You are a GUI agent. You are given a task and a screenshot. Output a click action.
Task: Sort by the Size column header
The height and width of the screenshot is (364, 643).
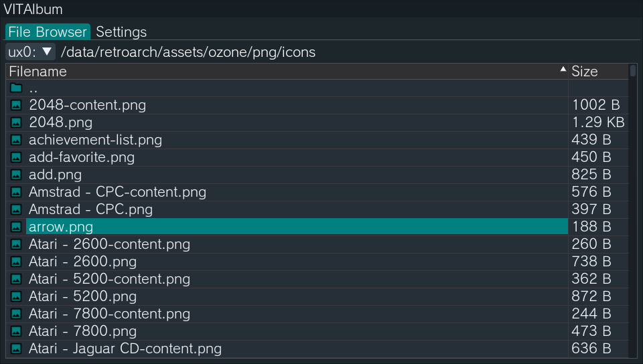(584, 71)
